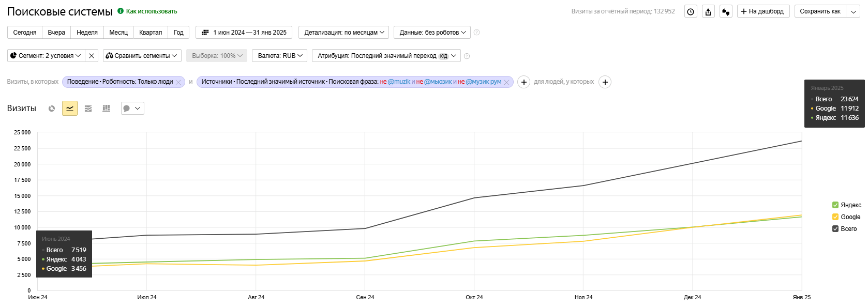The height and width of the screenshot is (308, 868).
Task: Click the clock history icon
Action: 691,11
